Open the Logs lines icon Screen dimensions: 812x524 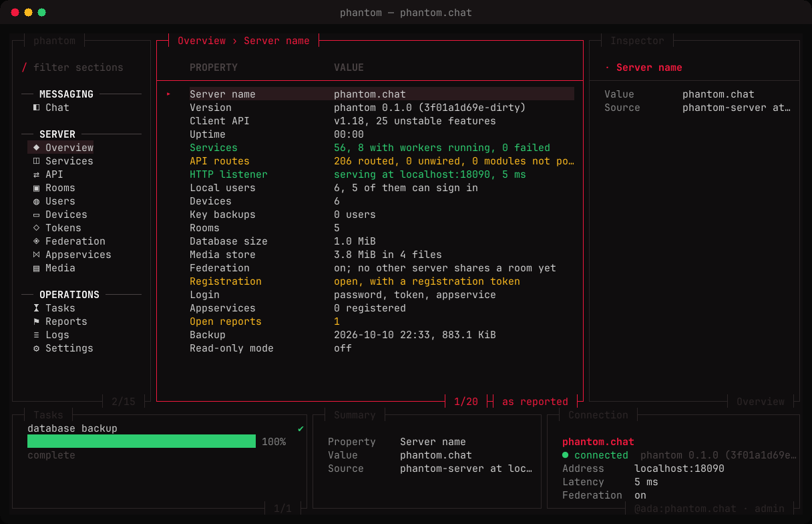[x=37, y=335]
